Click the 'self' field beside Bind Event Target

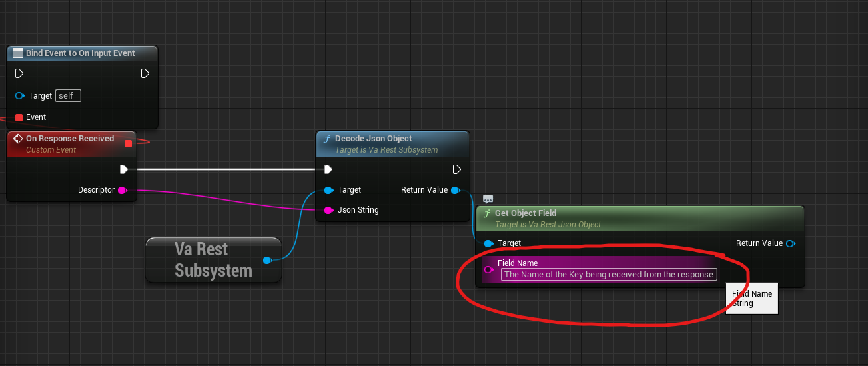click(68, 96)
